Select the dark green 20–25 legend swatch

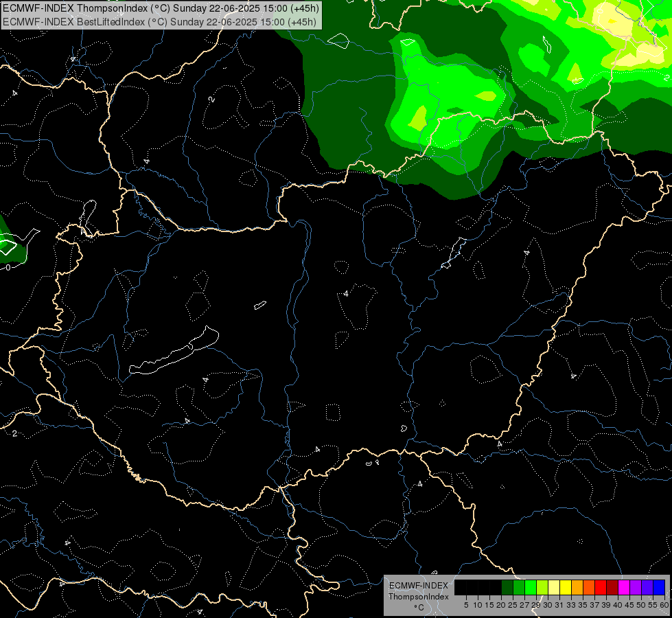[x=507, y=588]
